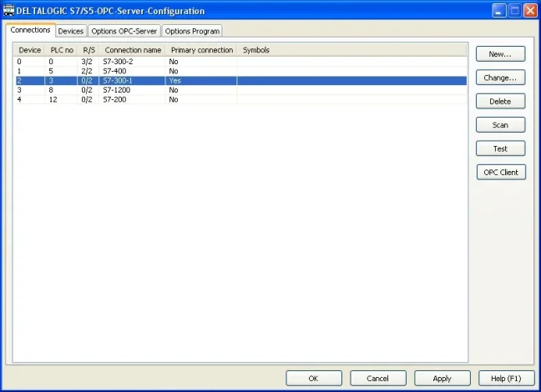The width and height of the screenshot is (541, 392).
Task: Sort by Connection name column header
Action: coord(133,50)
